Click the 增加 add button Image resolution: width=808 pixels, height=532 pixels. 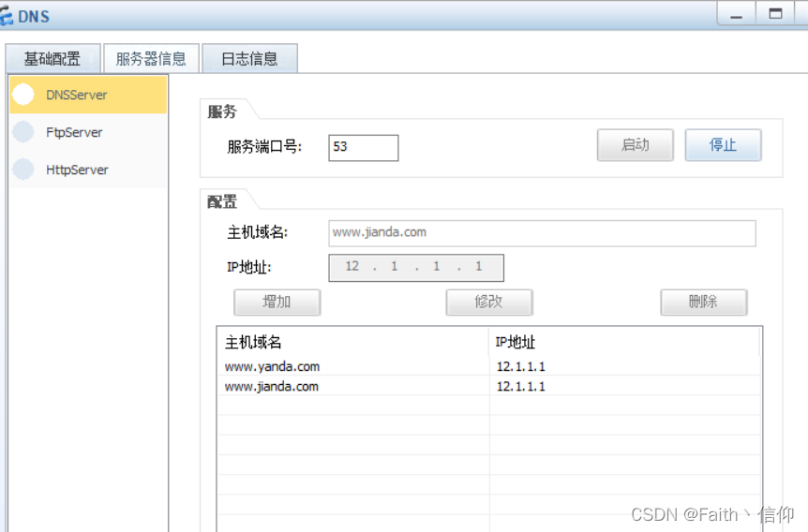(x=277, y=303)
